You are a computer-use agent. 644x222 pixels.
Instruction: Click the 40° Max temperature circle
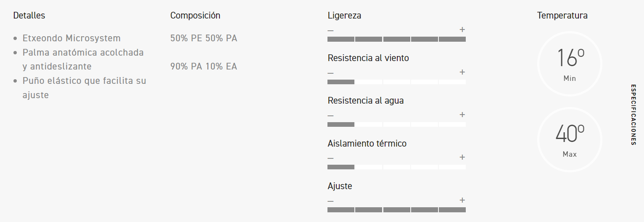coord(570,140)
